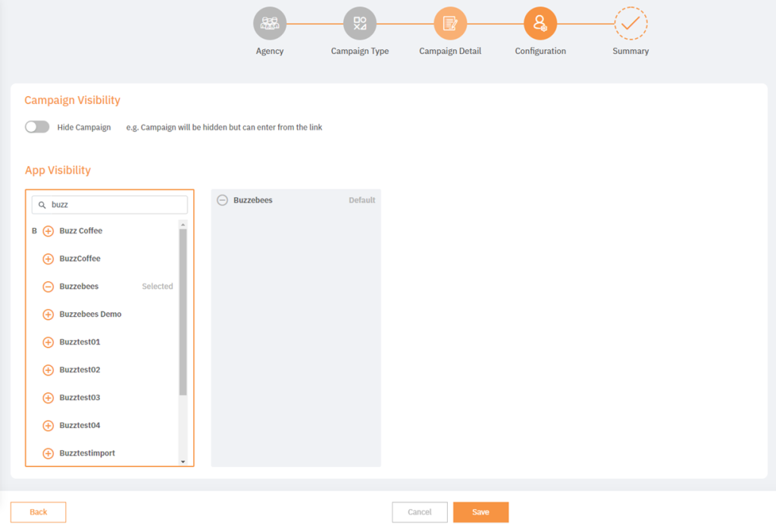Click the Agency step icon
776x532 pixels.
(x=270, y=23)
